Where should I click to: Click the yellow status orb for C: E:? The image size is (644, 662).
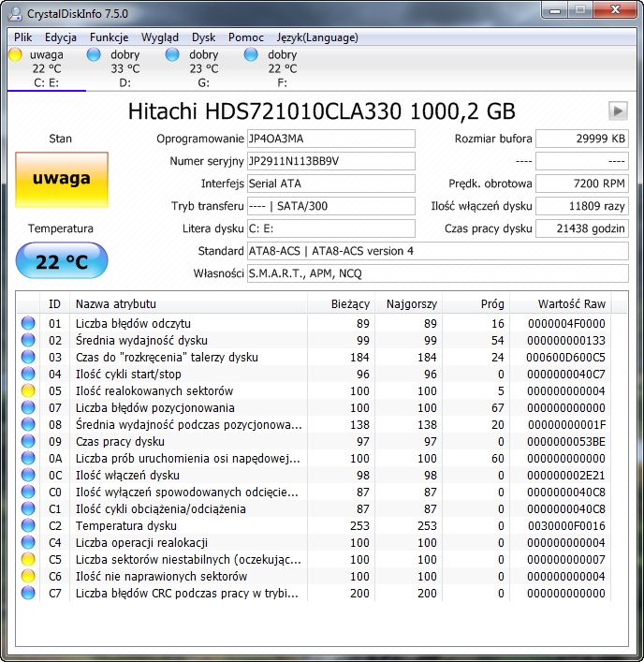pyautogui.click(x=15, y=54)
